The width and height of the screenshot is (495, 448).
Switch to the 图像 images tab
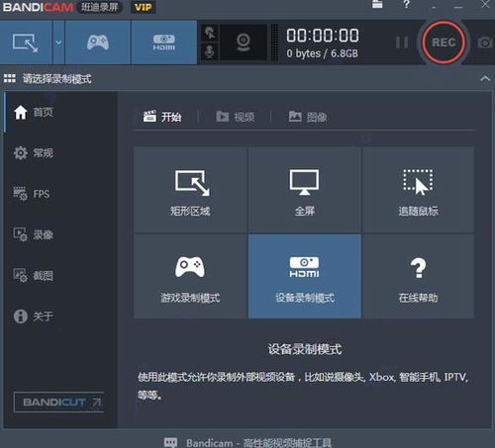(308, 117)
